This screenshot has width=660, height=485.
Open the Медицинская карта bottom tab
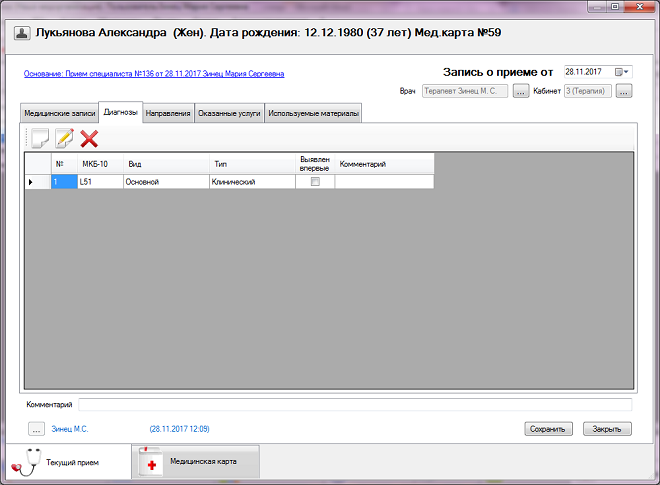point(196,462)
